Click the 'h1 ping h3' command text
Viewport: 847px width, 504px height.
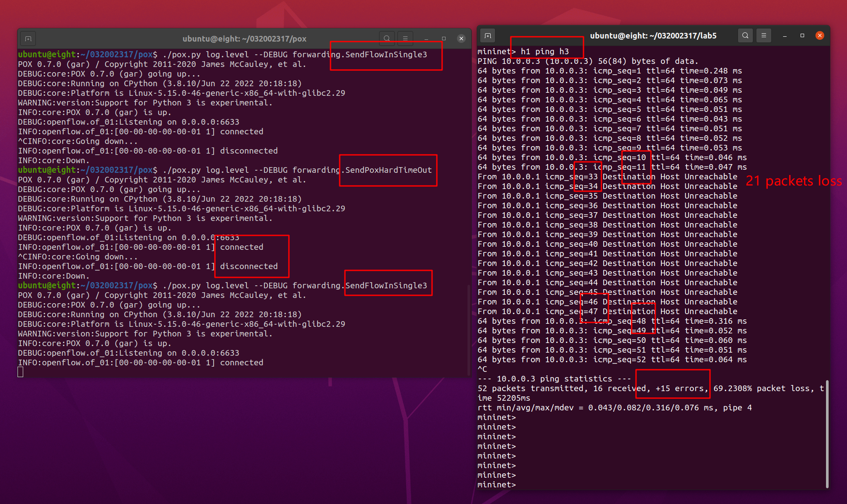pyautogui.click(x=545, y=52)
